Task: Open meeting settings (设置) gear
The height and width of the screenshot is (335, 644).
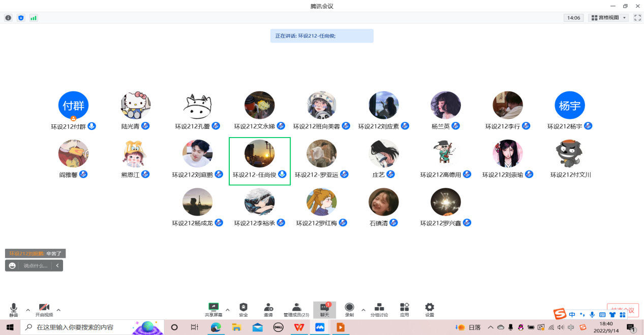Action: 430,309
